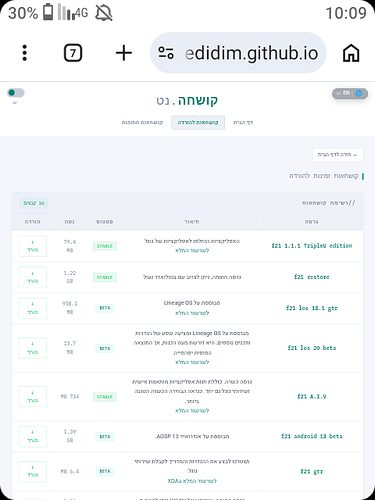
Task: Tap the הורדה column header
Action: click(32, 222)
